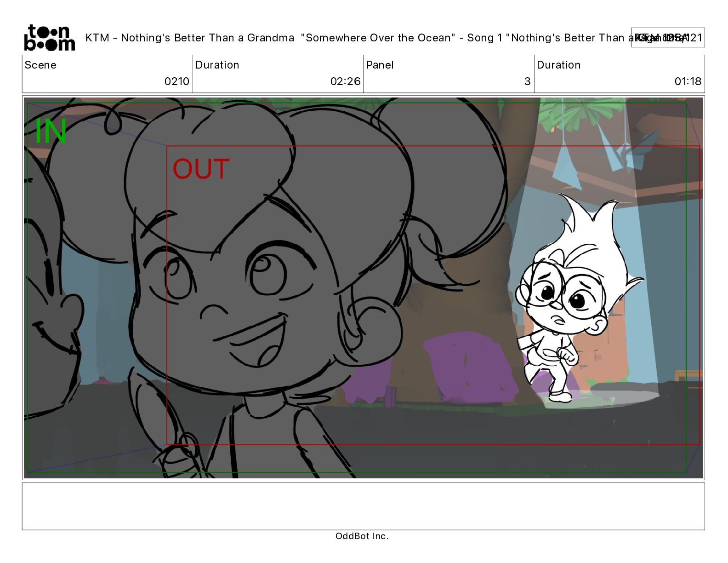Select the Panel number 3 cell
The height and width of the screenshot is (563, 728).
click(x=449, y=74)
